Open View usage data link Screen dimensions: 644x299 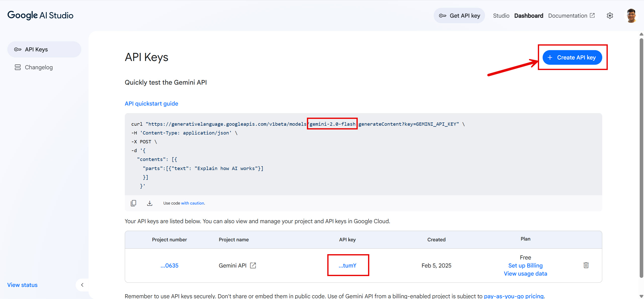526,274
